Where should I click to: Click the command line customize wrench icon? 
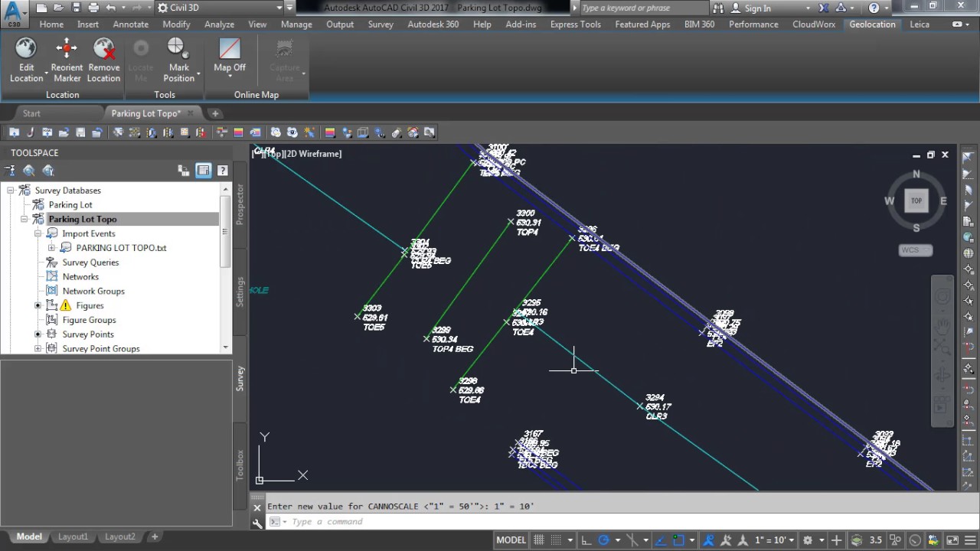pyautogui.click(x=257, y=523)
